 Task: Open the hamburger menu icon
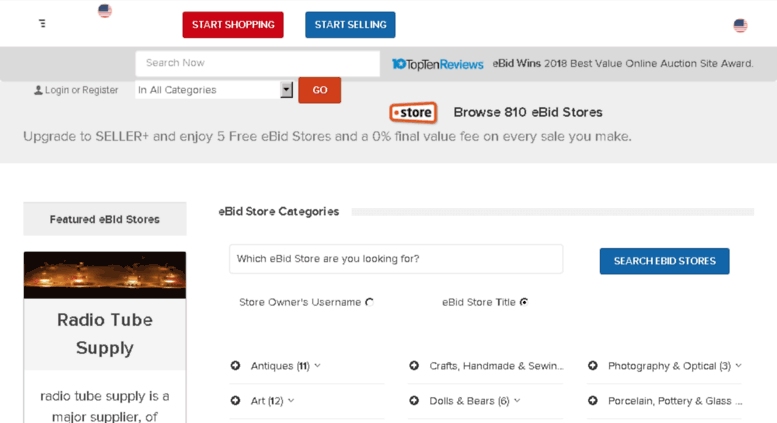coord(42,23)
